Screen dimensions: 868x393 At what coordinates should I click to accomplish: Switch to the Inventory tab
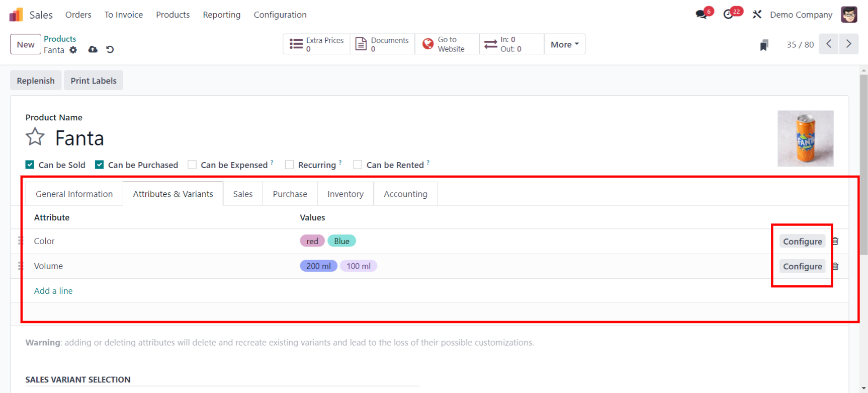(345, 194)
